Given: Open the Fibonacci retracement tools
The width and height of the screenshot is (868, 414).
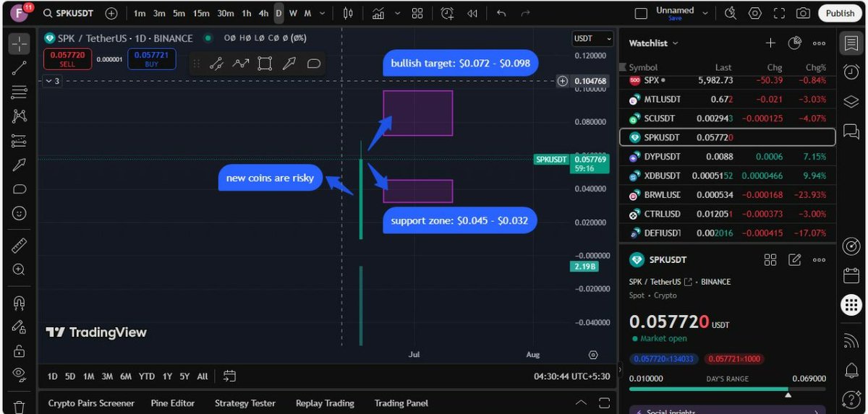Looking at the screenshot, I should 20,92.
